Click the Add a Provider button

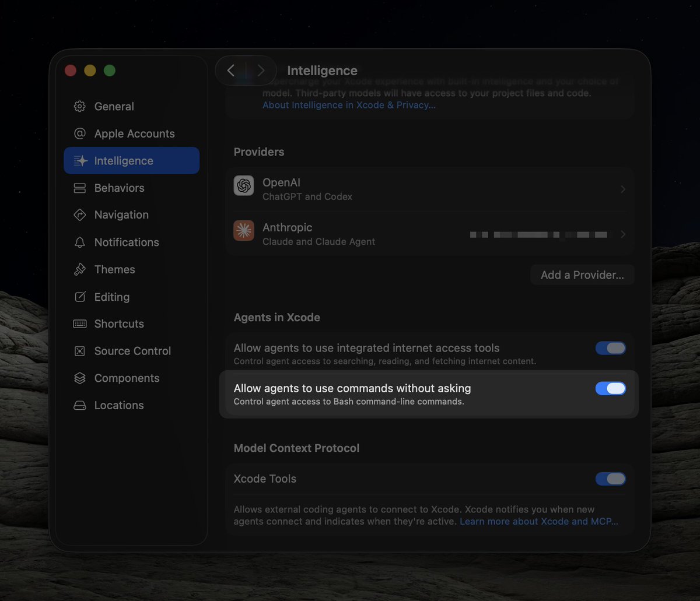[x=582, y=275]
